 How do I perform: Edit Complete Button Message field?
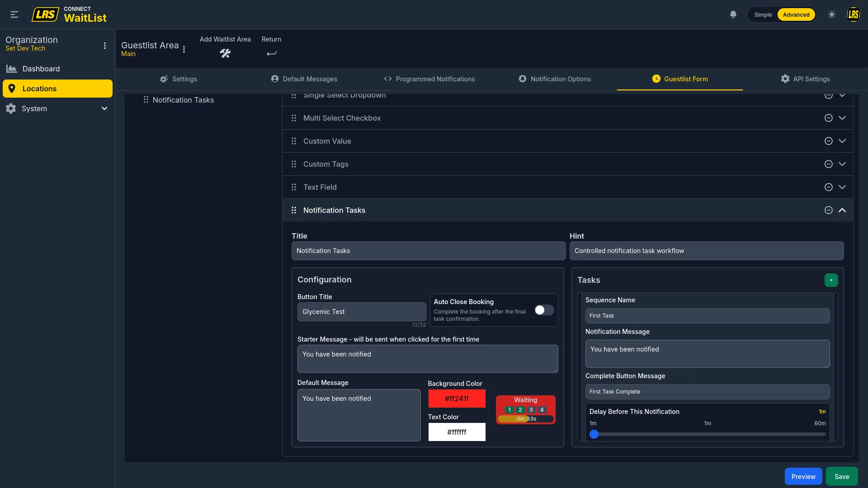708,392
